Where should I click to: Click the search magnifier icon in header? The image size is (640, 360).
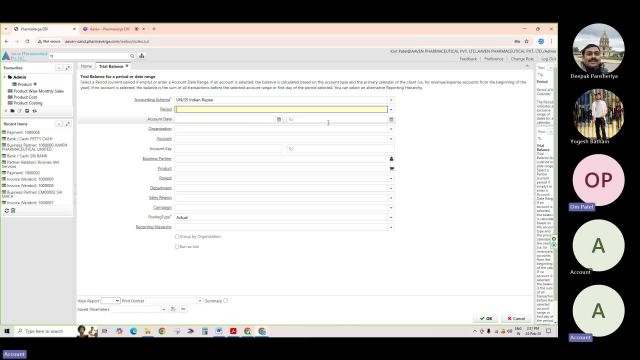tap(132, 56)
